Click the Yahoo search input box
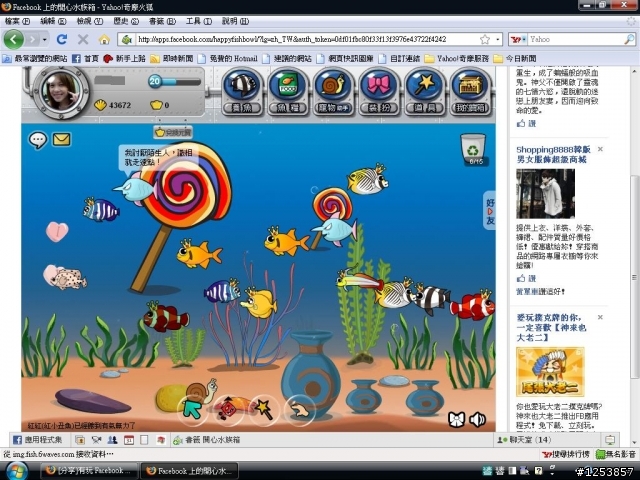This screenshot has width=640, height=480. tap(576, 39)
